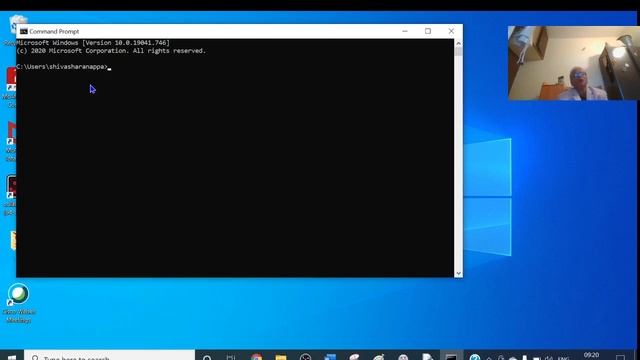The image size is (640, 360).
Task: Click the C:\Users\shivasharanappa> prompt line
Action: (64, 67)
